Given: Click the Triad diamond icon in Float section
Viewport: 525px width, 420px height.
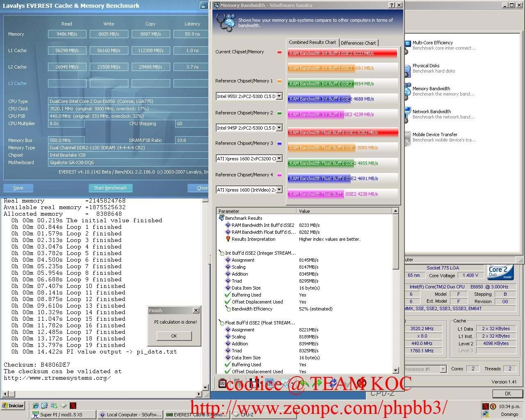Looking at the screenshot, I should pos(228,351).
